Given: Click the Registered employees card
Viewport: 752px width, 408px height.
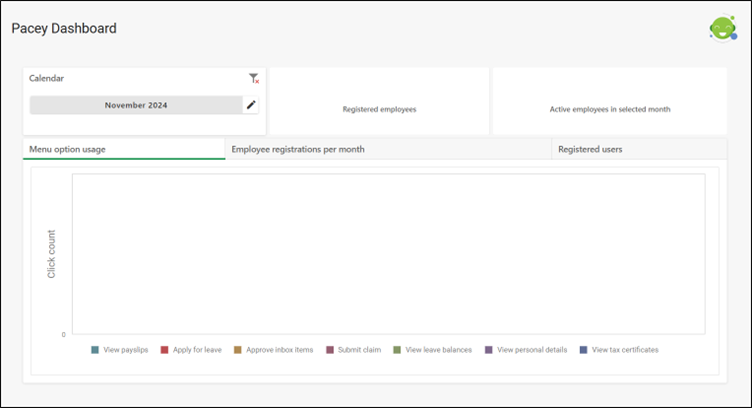Looking at the screenshot, I should point(379,101).
